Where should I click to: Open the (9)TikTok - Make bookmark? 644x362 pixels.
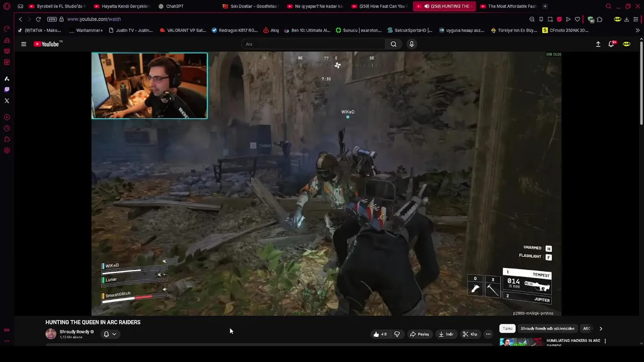tap(40, 30)
